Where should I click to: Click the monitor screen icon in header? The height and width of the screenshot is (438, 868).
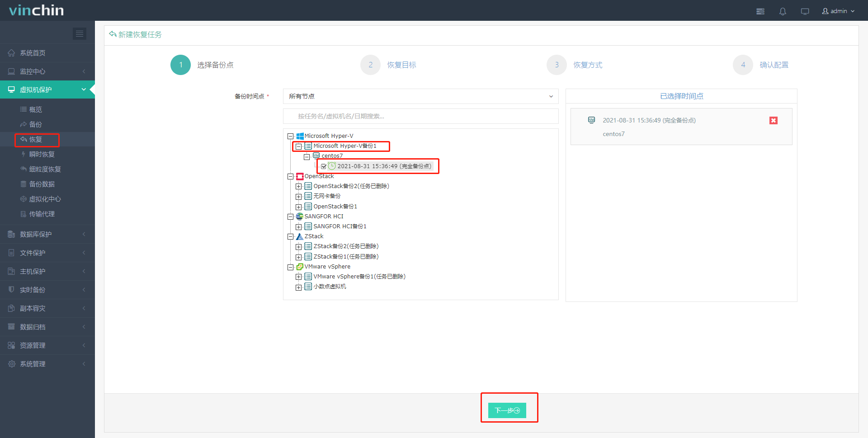coord(805,11)
